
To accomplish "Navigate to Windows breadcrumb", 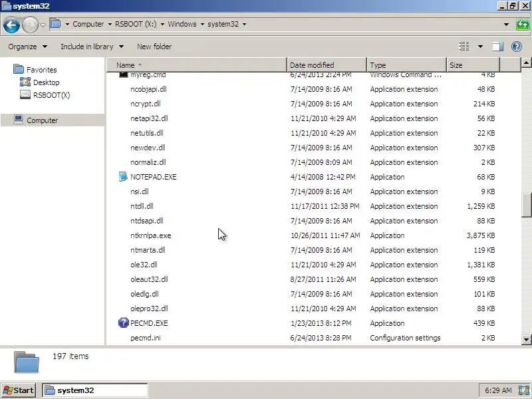I will (182, 24).
